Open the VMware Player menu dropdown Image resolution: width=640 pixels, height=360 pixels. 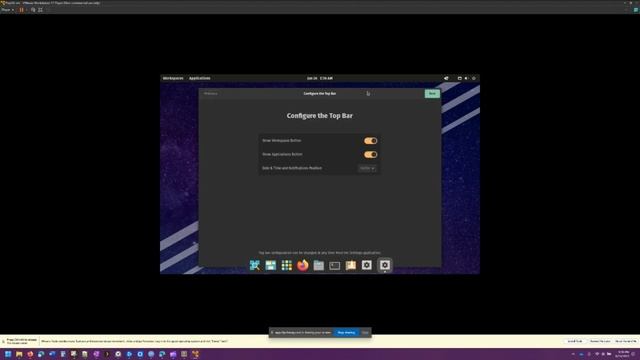[7, 10]
